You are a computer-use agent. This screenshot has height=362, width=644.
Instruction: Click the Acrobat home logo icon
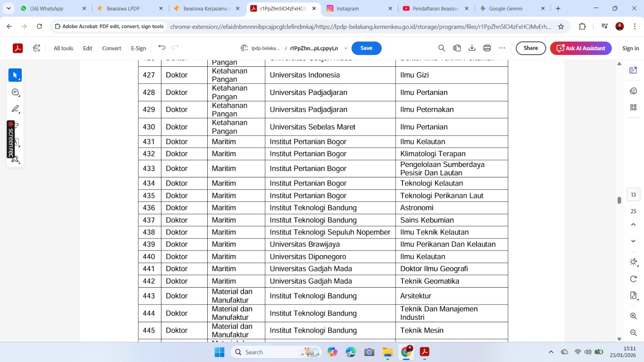tap(18, 48)
